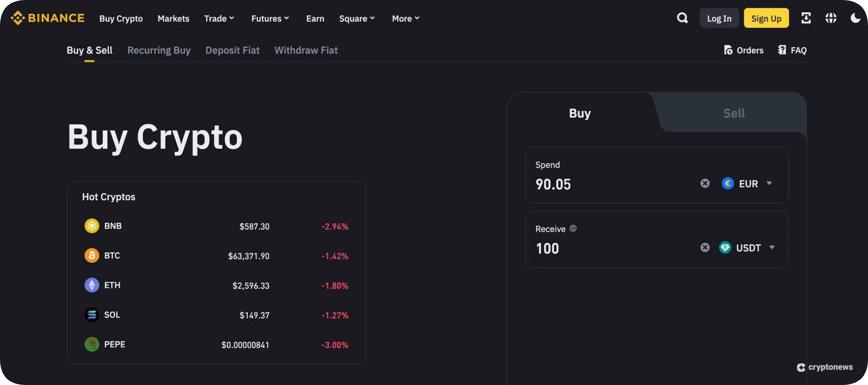Click the Binance logo
Screen dimensions: 868x385
[x=48, y=18]
